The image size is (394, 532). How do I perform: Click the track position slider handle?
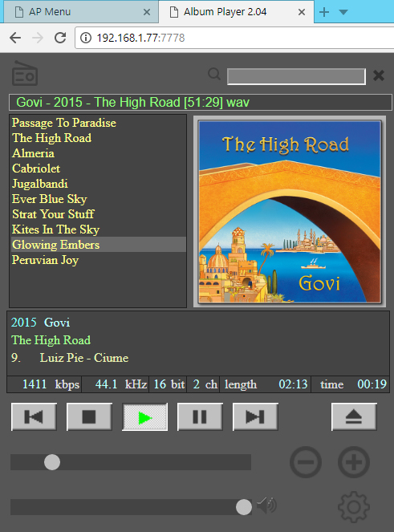click(52, 462)
